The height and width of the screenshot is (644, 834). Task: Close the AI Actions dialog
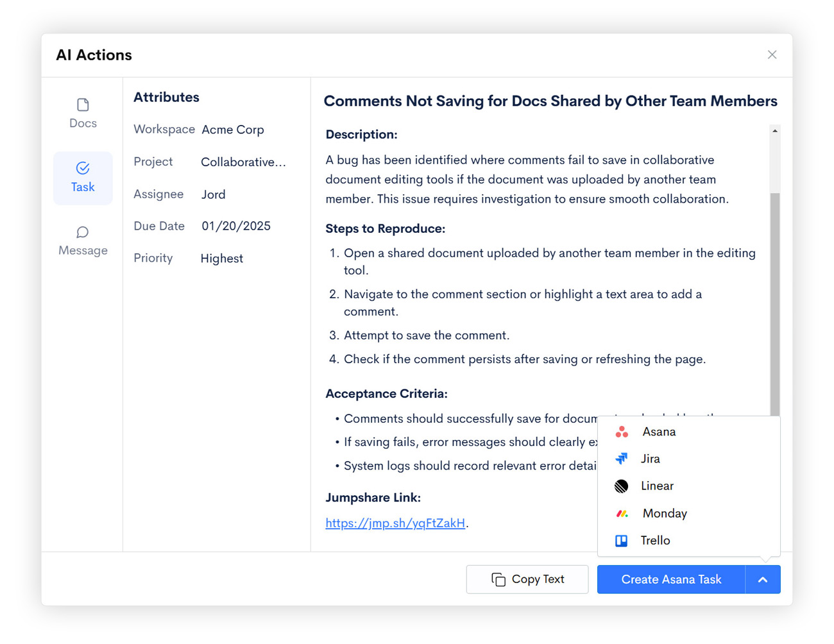(772, 55)
